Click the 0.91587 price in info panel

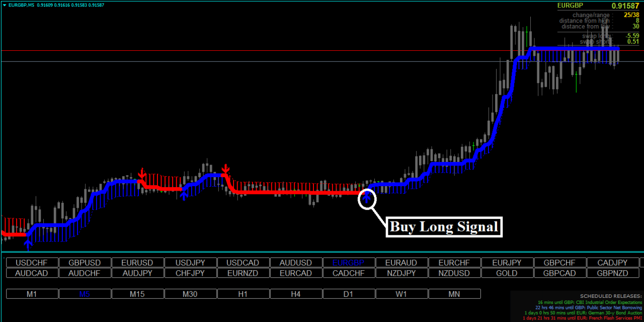coord(625,6)
